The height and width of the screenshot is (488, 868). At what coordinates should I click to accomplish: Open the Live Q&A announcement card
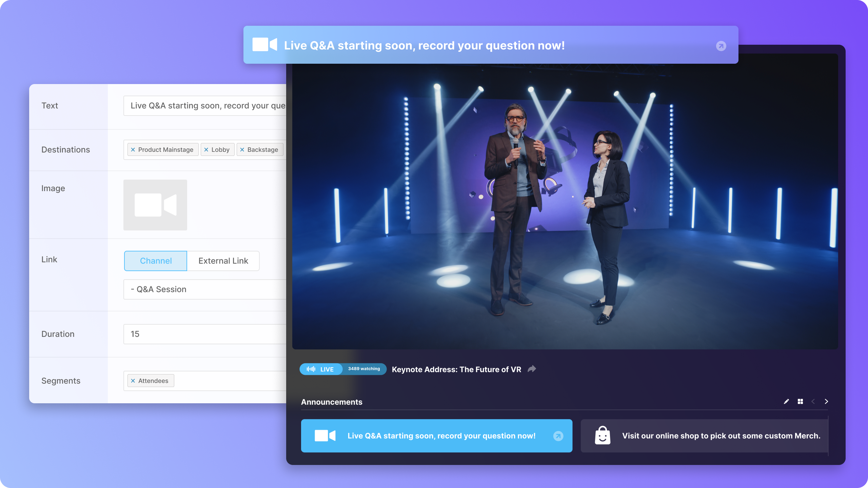click(437, 436)
